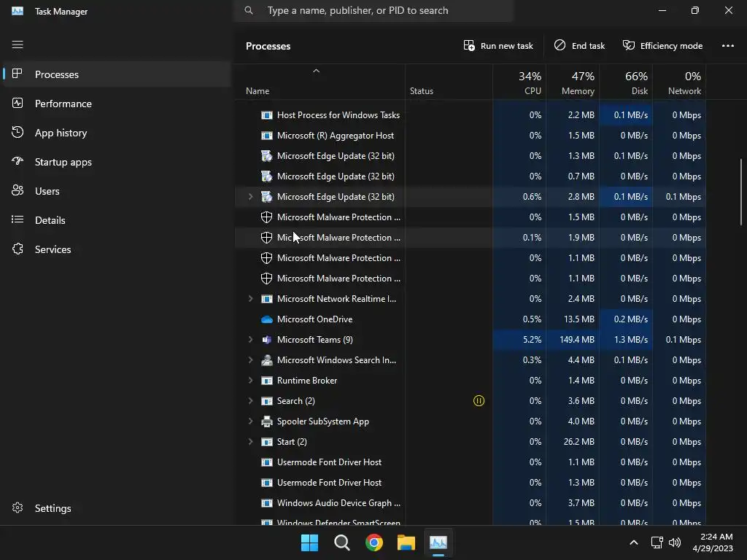
Task: Click the Runtime Broker process icon
Action: [267, 381]
